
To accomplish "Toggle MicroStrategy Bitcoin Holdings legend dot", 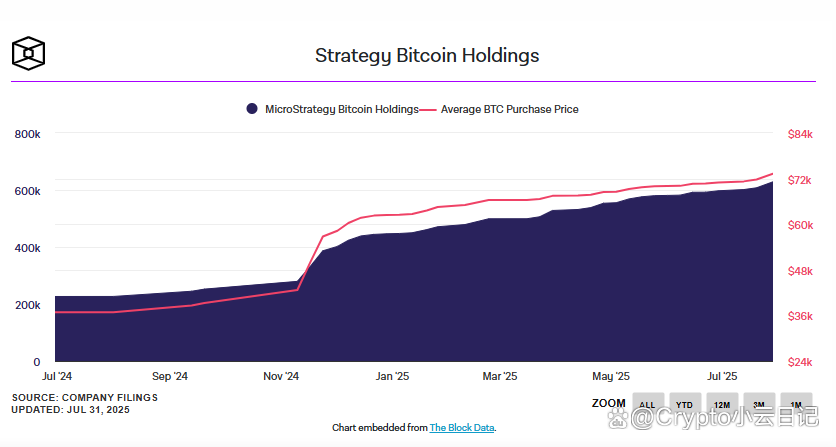I will 251,109.
